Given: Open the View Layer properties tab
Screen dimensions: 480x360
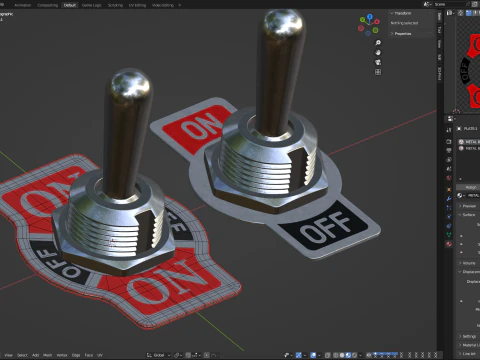Looking at the screenshot, I should coord(449,159).
